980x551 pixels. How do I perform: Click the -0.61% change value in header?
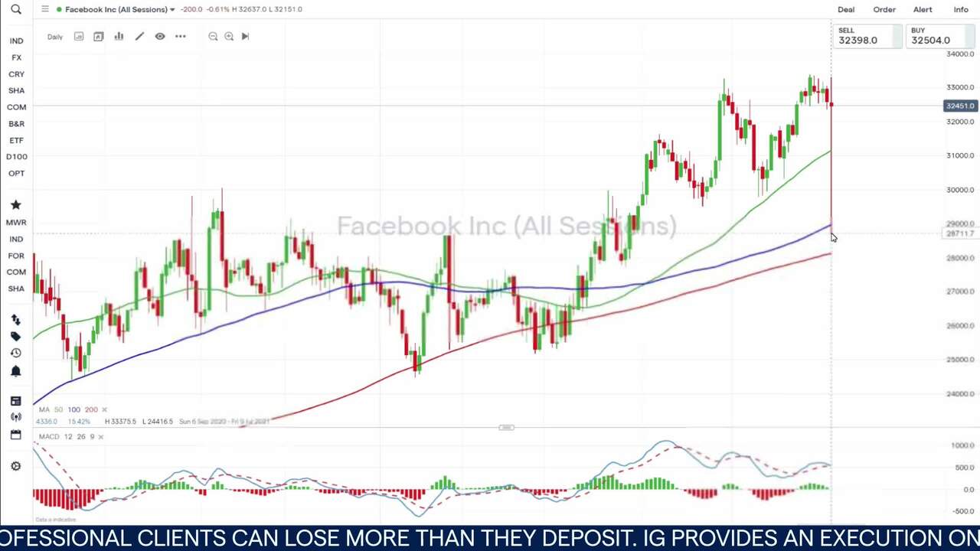(217, 9)
